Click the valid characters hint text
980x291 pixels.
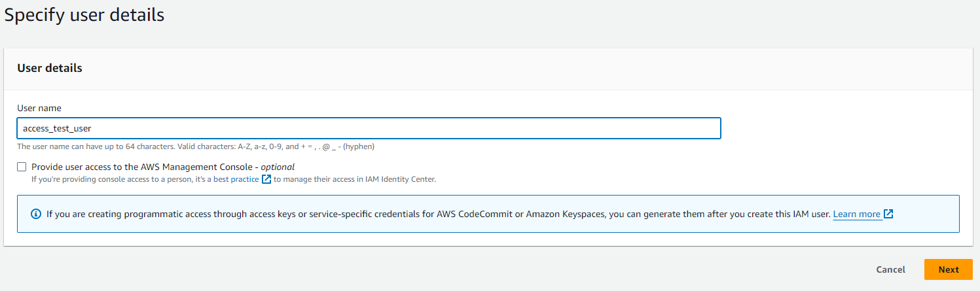[195, 146]
